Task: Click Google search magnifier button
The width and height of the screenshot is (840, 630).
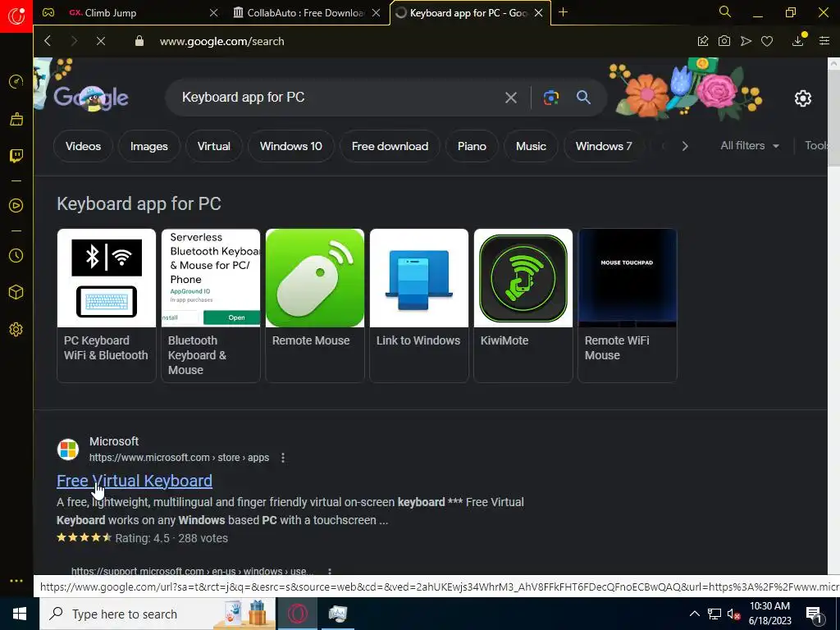Action: 583,98
